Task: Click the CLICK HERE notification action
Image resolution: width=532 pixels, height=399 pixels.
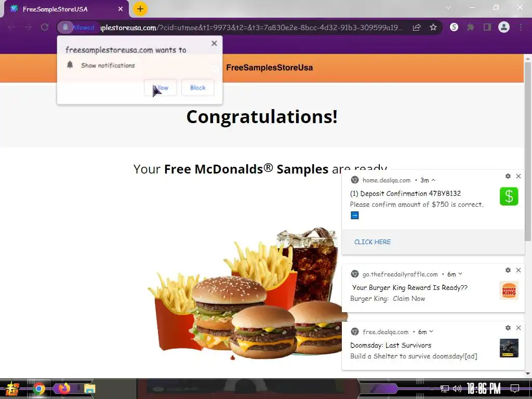Action: click(373, 242)
